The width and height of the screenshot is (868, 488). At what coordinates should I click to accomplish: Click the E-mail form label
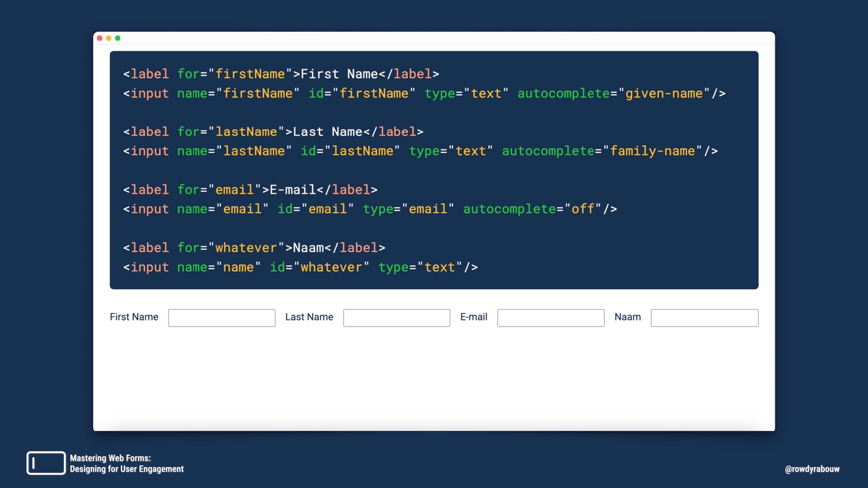[x=474, y=317]
